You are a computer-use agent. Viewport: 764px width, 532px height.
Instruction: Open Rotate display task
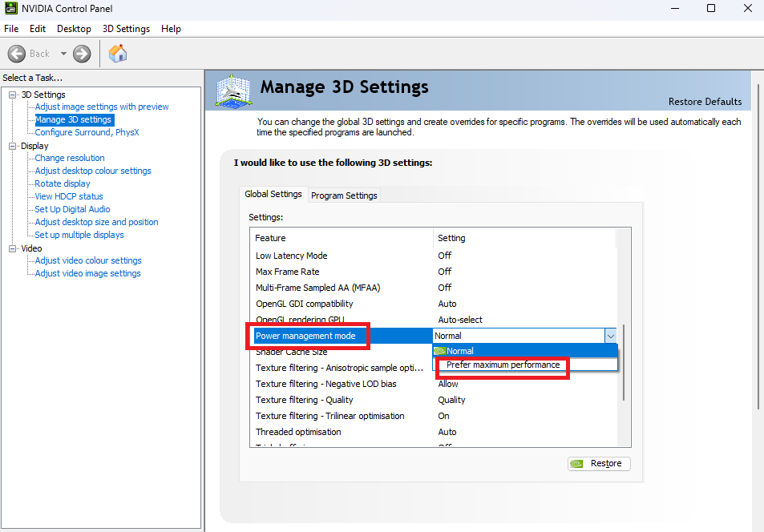pyautogui.click(x=63, y=183)
